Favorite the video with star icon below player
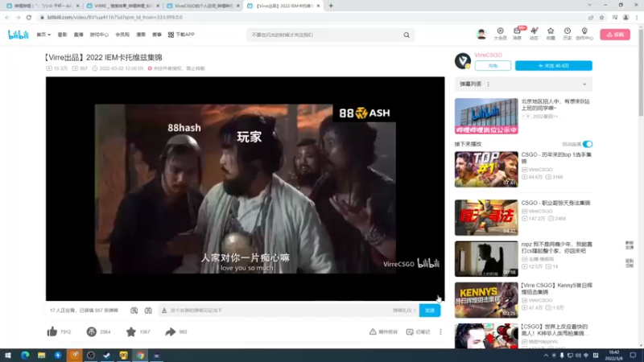 131,331
